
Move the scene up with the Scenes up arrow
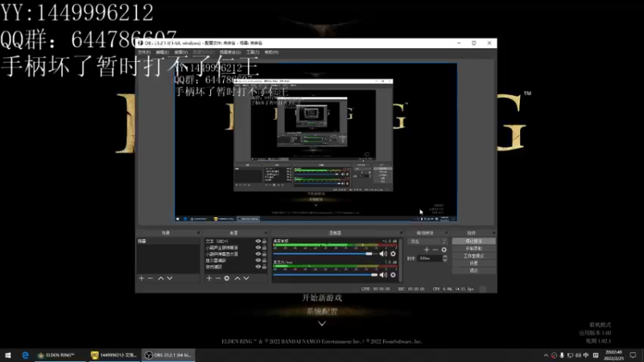point(160,278)
